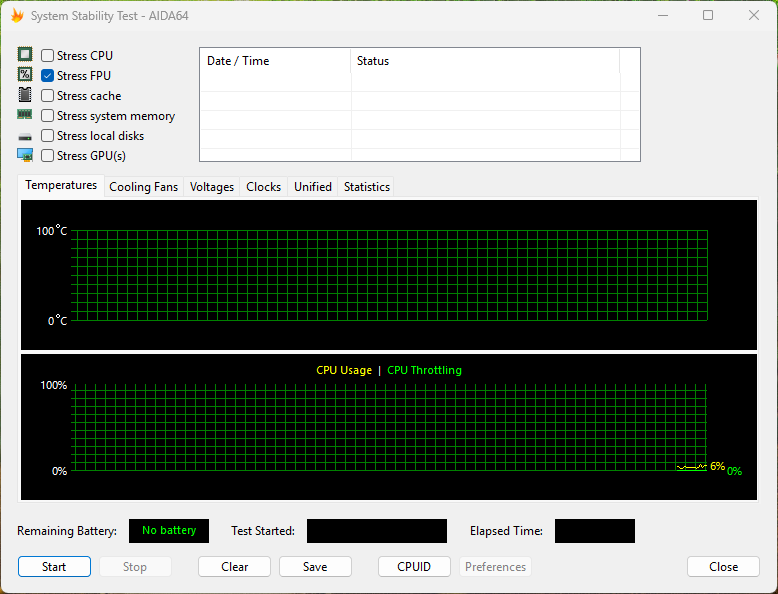This screenshot has width=778, height=594.
Task: Show the Unified tab
Action: (313, 187)
